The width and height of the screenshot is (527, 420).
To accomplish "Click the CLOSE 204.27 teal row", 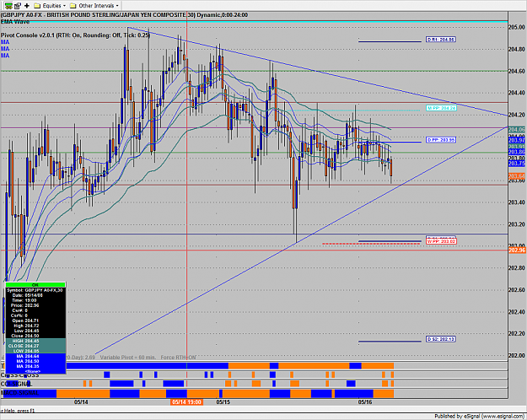I will [x=35, y=346].
